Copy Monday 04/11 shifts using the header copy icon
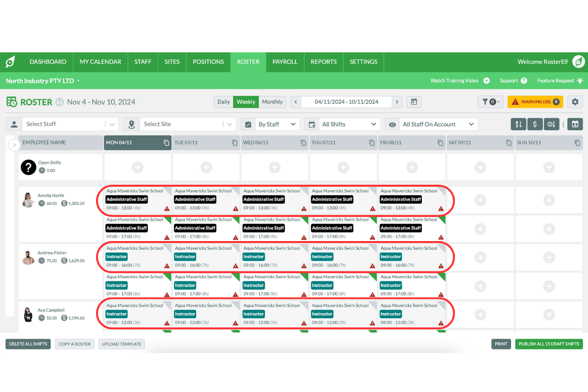 click(166, 143)
